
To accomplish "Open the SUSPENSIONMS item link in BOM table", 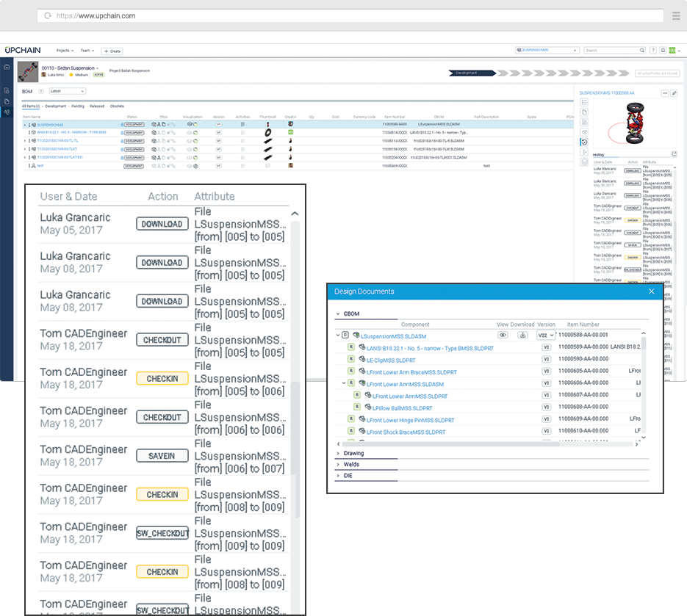I will pos(50,125).
